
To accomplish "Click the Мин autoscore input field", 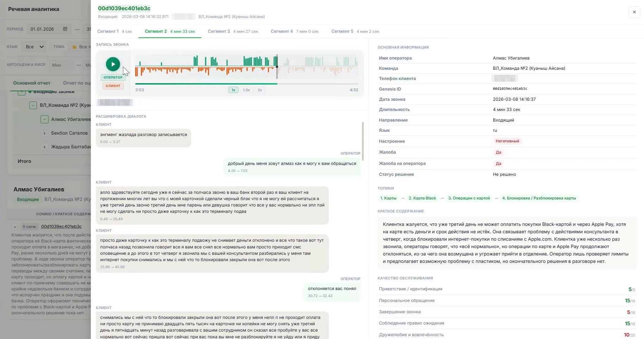I will [62, 65].
